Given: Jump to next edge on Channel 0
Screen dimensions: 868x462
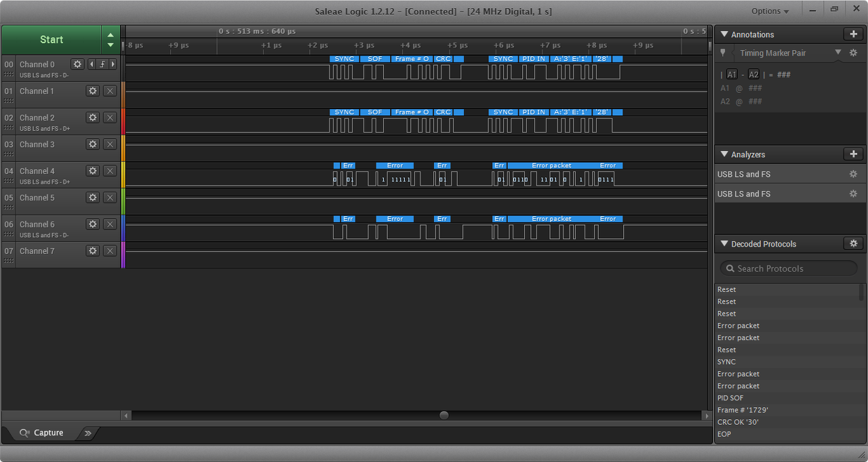Looking at the screenshot, I should point(113,64).
